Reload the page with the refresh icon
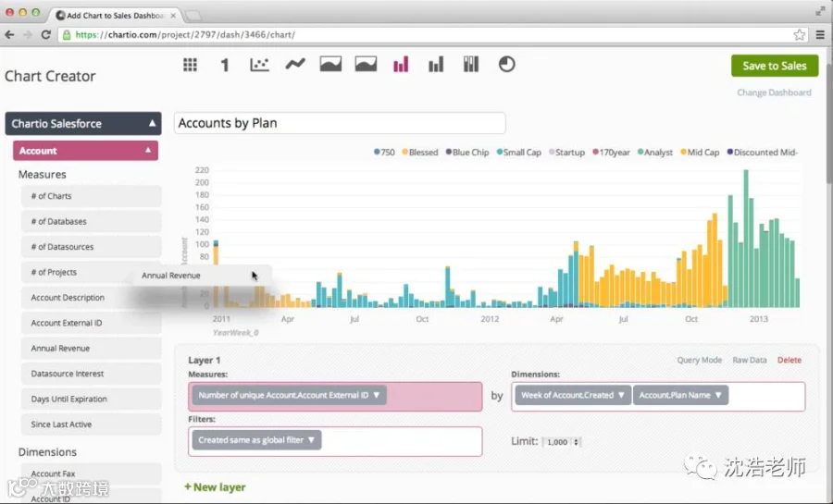 click(45, 34)
